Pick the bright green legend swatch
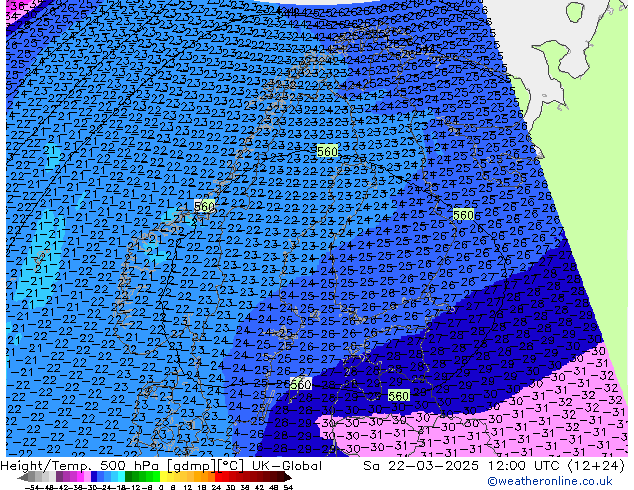This screenshot has height=490, width=634. click(156, 477)
